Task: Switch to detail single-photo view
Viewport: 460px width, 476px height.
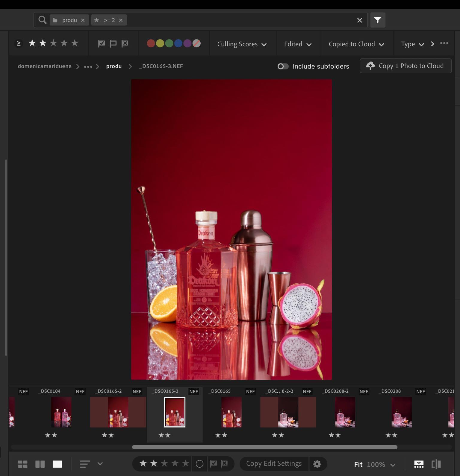Action: point(57,464)
